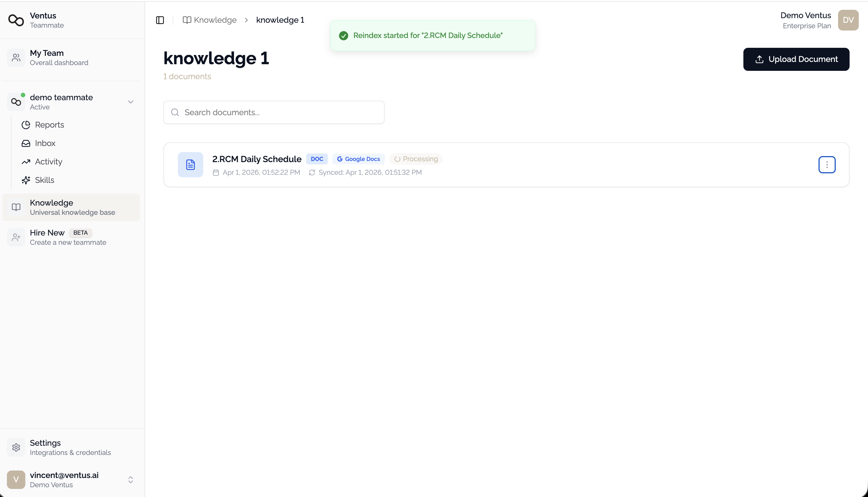The width and height of the screenshot is (868, 497).
Task: Click the Ventus infinity logo
Action: coord(16,20)
